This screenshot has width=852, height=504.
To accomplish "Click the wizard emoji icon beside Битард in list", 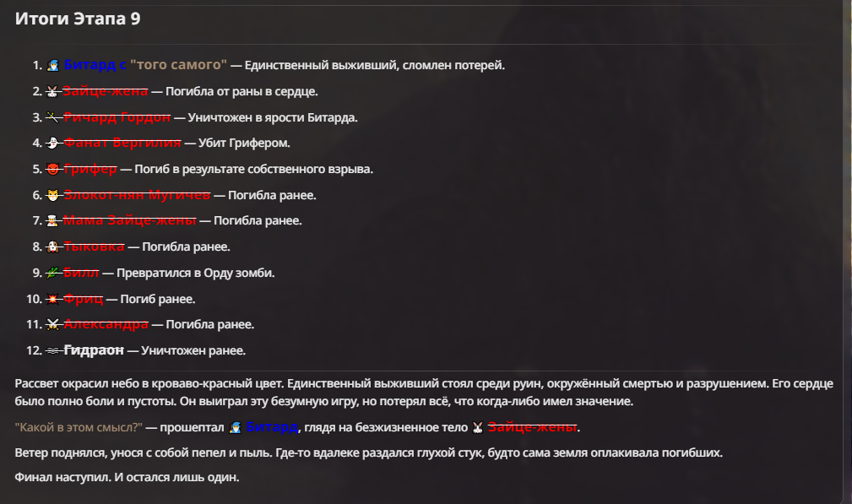I will (52, 66).
